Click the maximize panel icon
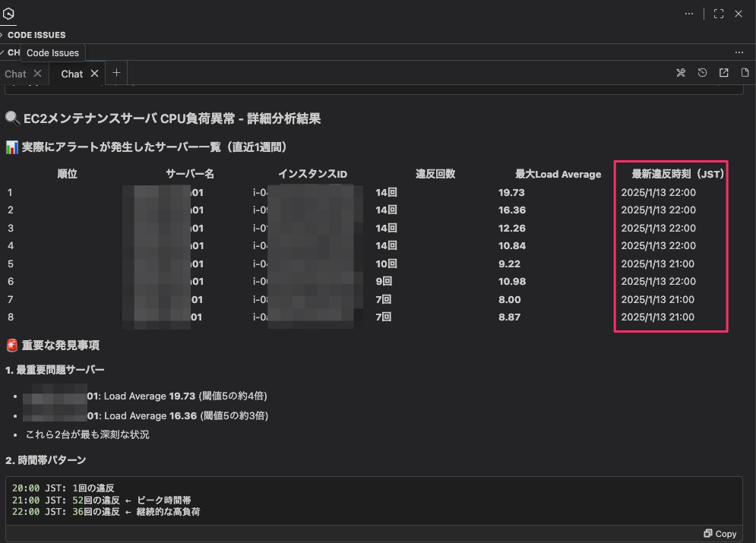 (719, 14)
